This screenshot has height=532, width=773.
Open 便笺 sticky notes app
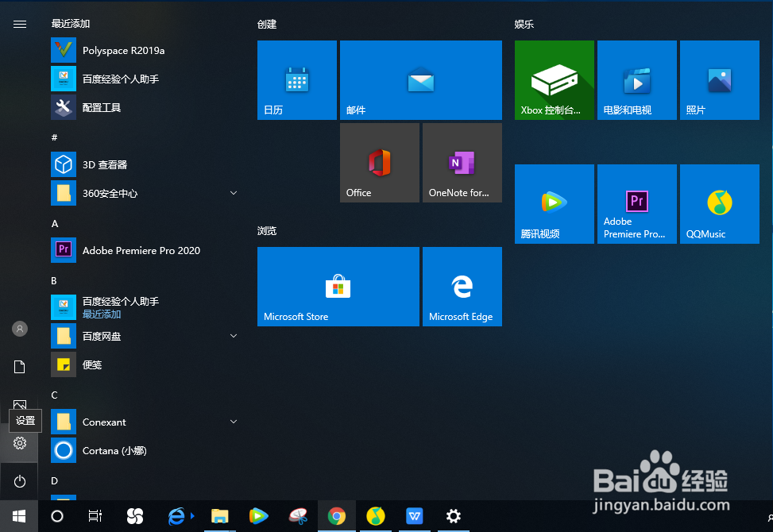pos(145,364)
